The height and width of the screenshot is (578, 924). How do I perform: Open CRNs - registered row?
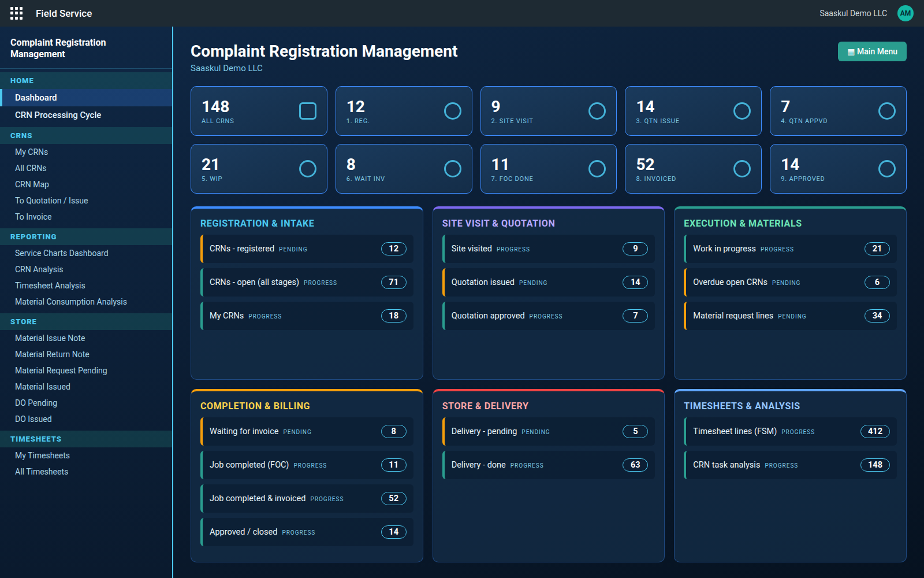pyautogui.click(x=307, y=249)
